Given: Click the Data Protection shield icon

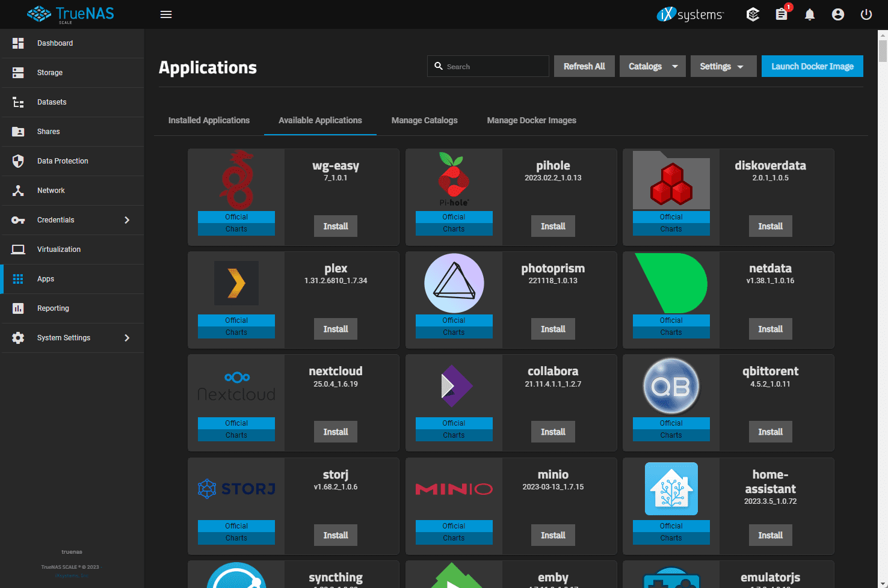Looking at the screenshot, I should 18,161.
